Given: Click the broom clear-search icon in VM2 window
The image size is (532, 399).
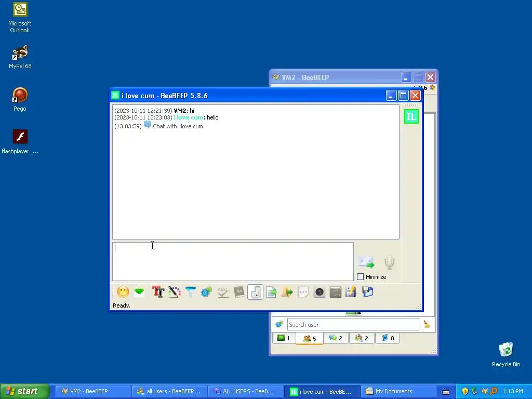Looking at the screenshot, I should click(x=427, y=324).
